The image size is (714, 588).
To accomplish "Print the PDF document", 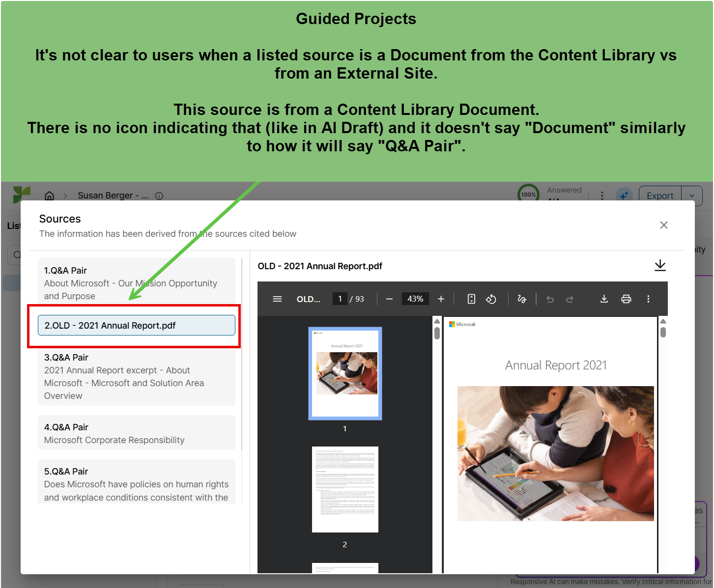I will (x=626, y=299).
